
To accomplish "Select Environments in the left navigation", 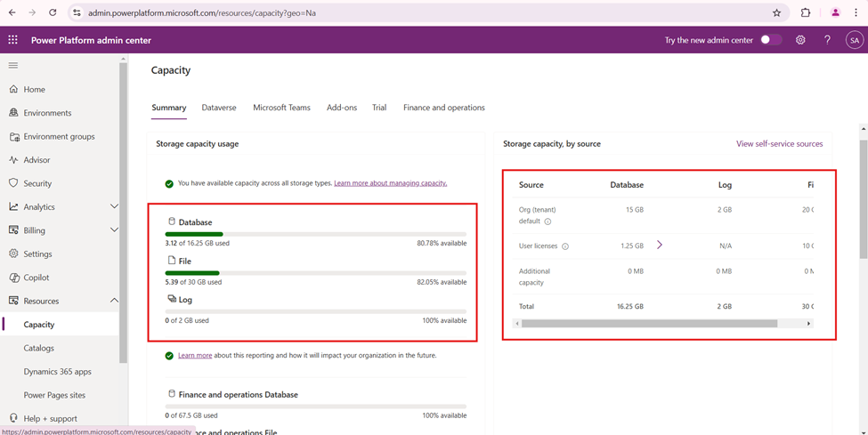I will (47, 113).
